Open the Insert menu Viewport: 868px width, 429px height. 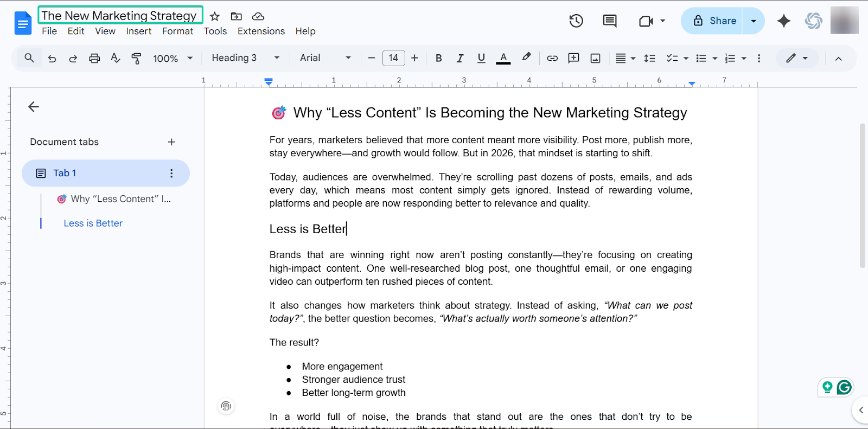[139, 31]
